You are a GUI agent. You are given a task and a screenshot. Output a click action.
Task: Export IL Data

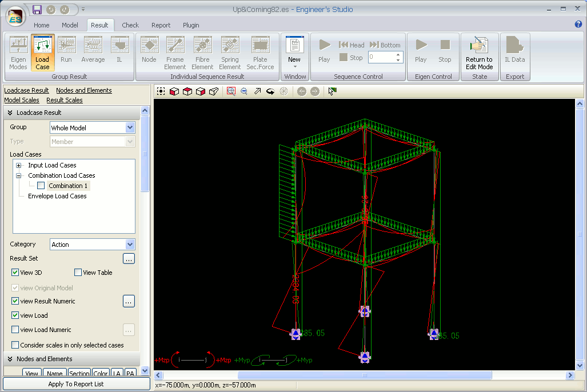[x=515, y=50]
